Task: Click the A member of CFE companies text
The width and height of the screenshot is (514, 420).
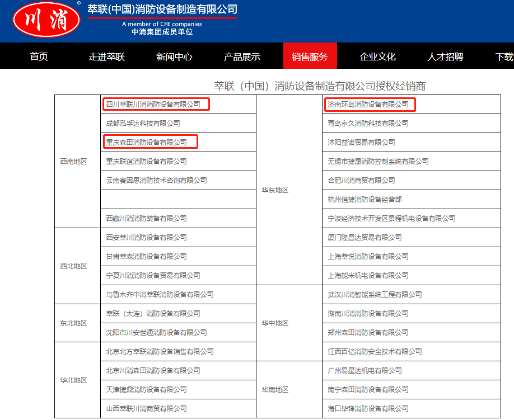Action: point(162,24)
